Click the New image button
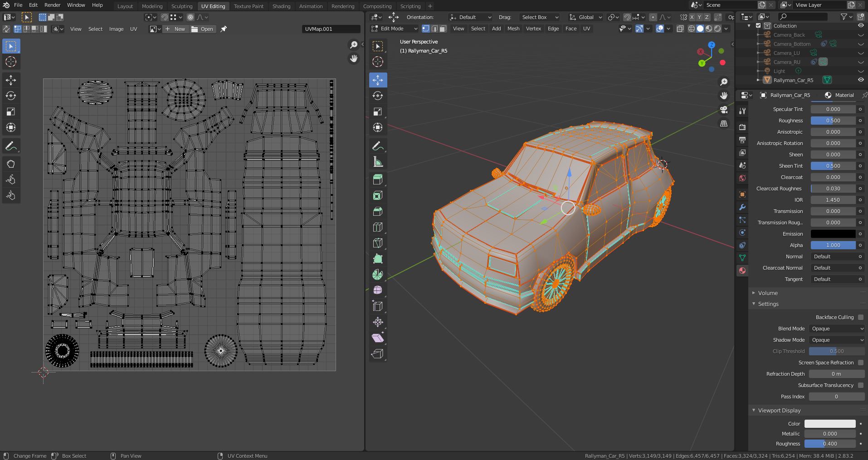The image size is (868, 460). pos(175,29)
